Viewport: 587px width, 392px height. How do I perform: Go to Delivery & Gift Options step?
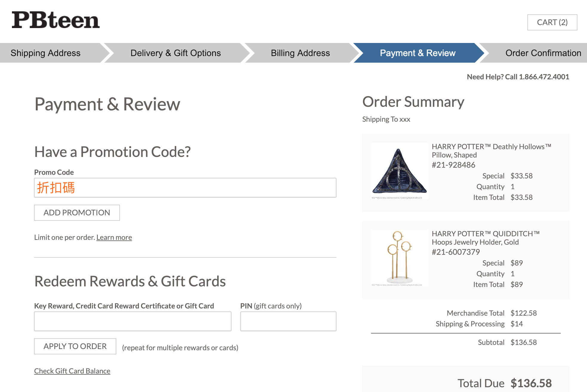tap(175, 53)
